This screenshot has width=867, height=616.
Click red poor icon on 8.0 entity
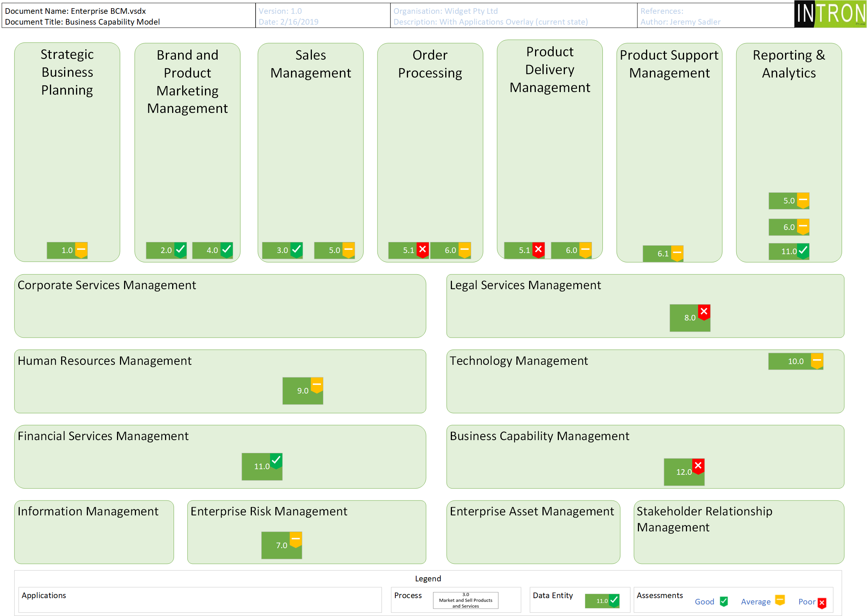(x=704, y=312)
